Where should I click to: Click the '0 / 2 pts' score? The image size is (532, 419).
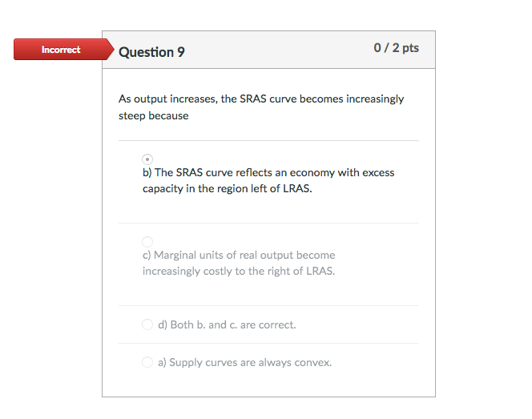coord(397,48)
